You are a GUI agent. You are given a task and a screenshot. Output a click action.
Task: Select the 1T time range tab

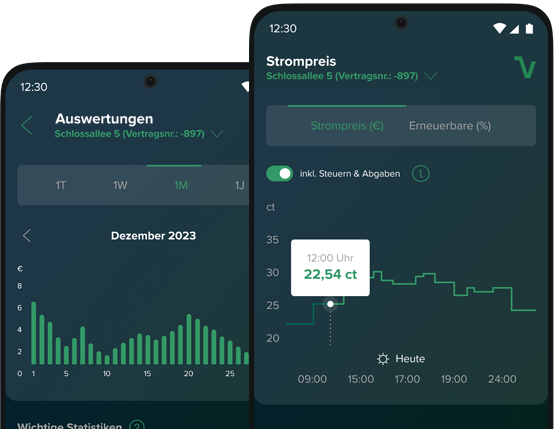click(61, 185)
